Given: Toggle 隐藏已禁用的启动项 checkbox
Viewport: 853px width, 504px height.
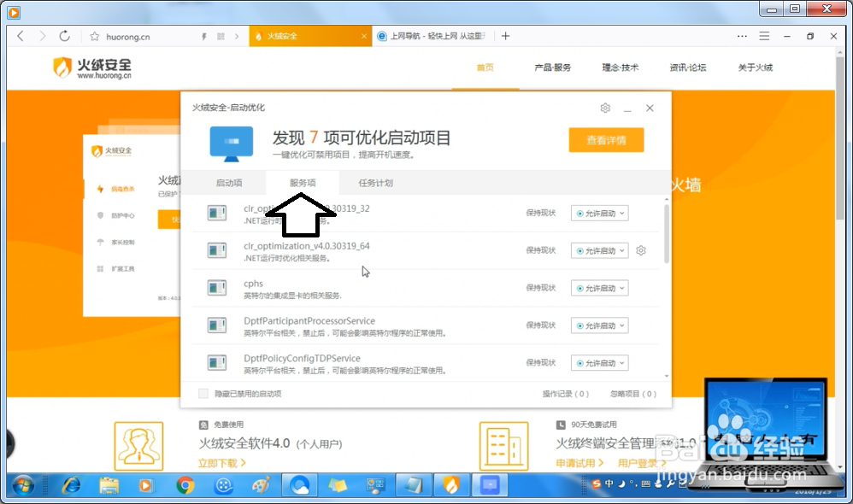Looking at the screenshot, I should [x=203, y=394].
